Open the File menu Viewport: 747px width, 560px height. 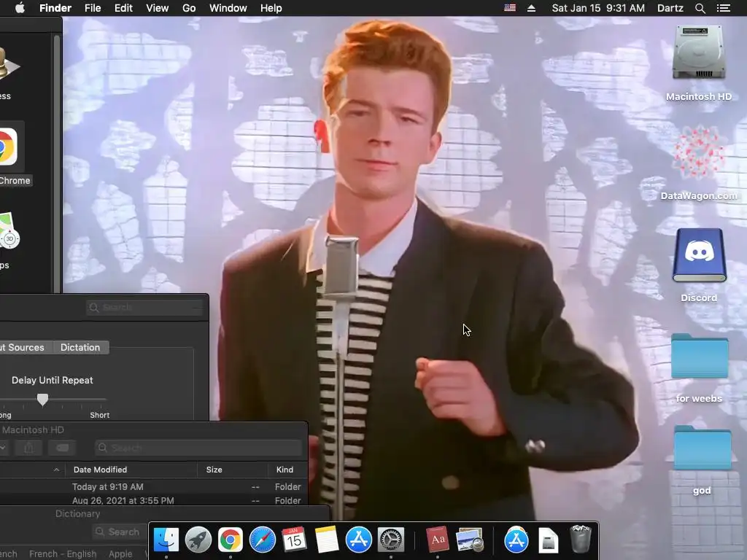[93, 8]
